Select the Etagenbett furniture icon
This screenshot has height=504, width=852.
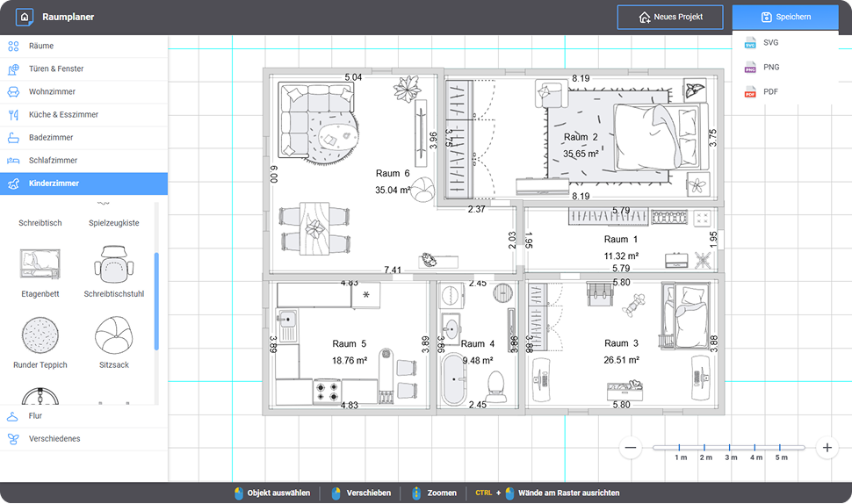point(40,264)
